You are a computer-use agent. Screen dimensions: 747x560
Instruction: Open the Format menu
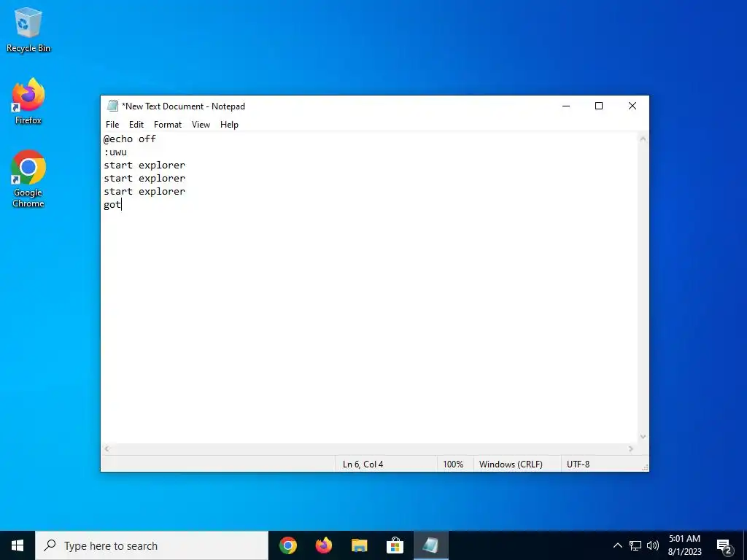click(x=168, y=124)
